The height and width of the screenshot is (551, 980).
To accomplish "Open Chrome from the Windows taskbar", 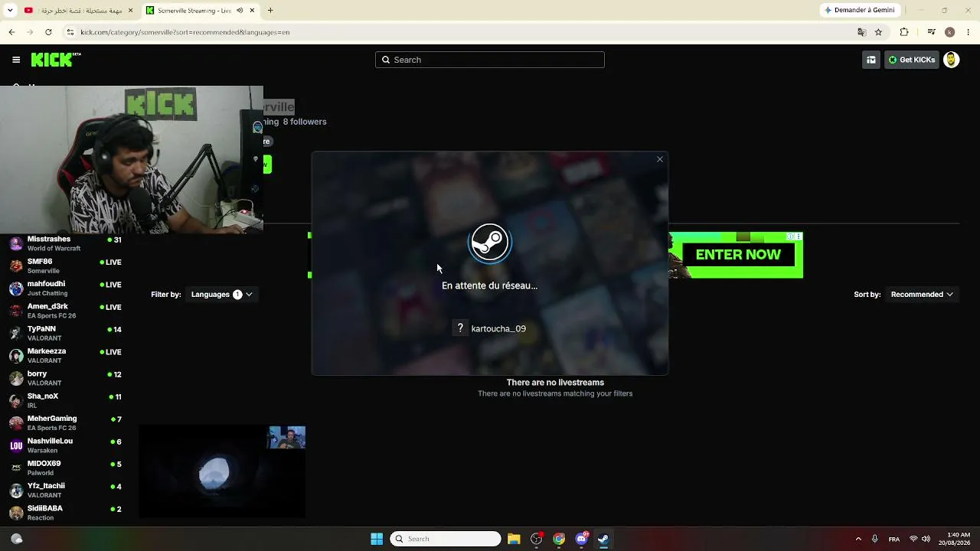I will (559, 539).
